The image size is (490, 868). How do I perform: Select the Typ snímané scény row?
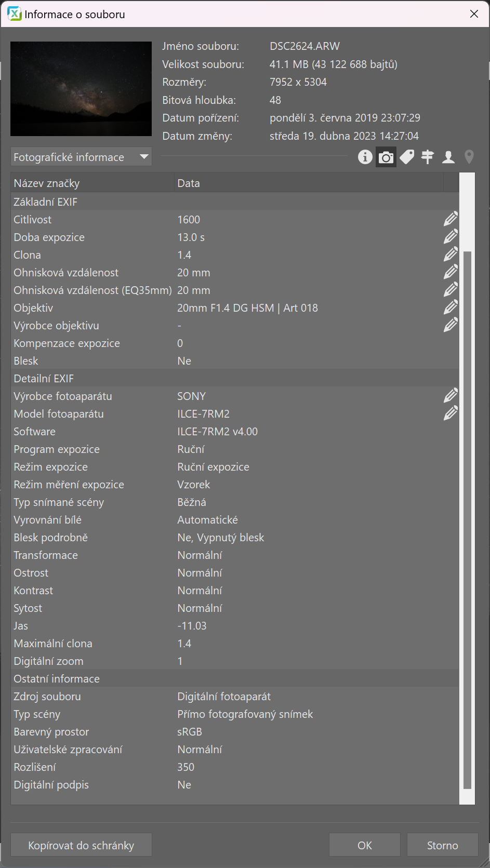(235, 502)
